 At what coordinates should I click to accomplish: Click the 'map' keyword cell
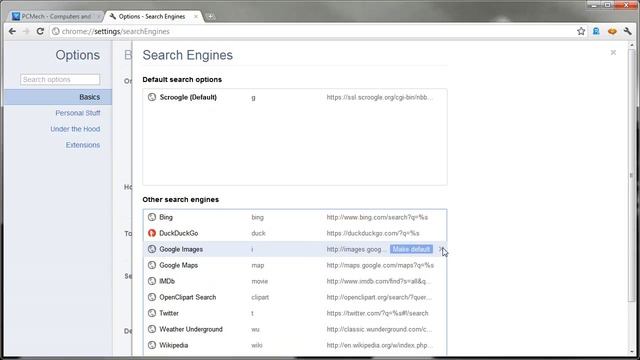258,265
